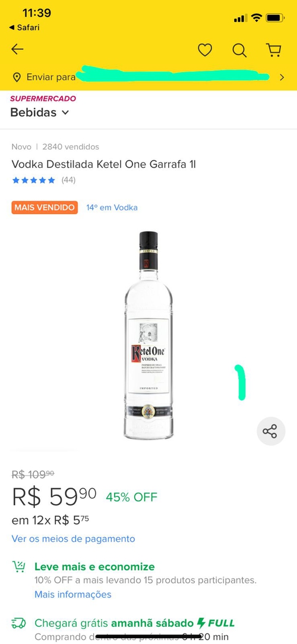Tap the delivery truck icon
The height and width of the screenshot is (644, 297).
point(18,623)
